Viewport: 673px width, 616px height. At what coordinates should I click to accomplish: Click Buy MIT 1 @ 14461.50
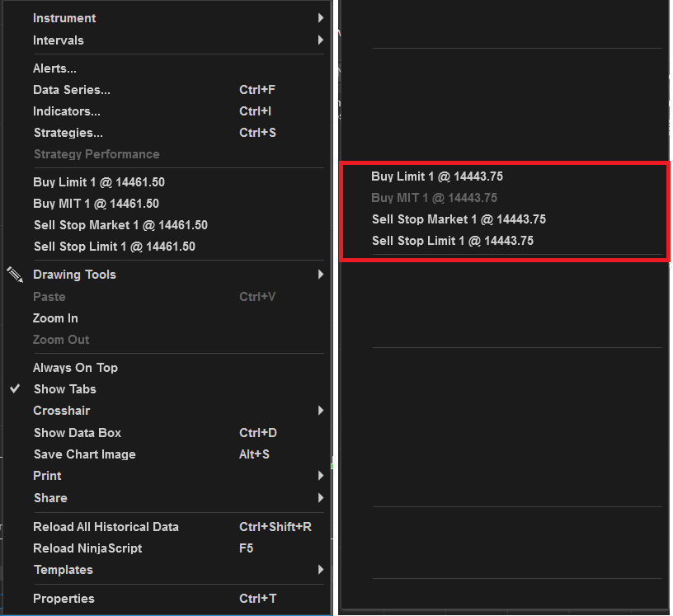coord(96,204)
